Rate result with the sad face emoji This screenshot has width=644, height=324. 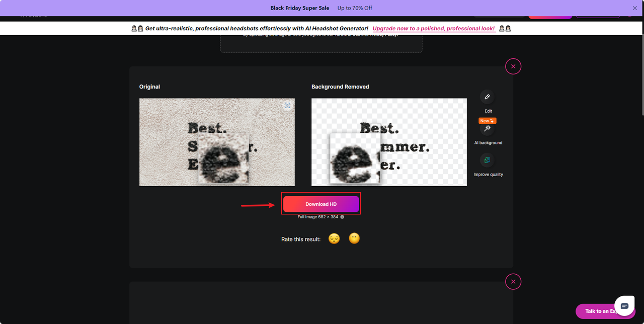pos(334,239)
